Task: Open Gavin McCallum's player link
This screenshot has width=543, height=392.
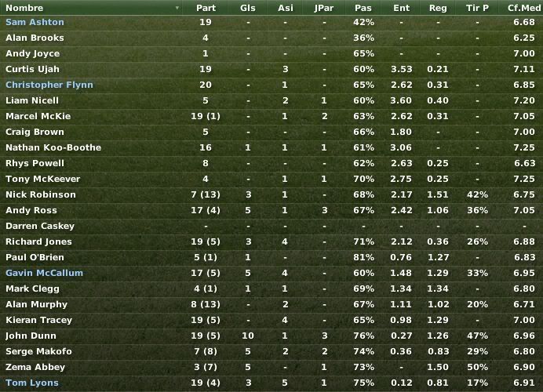Action: point(44,273)
